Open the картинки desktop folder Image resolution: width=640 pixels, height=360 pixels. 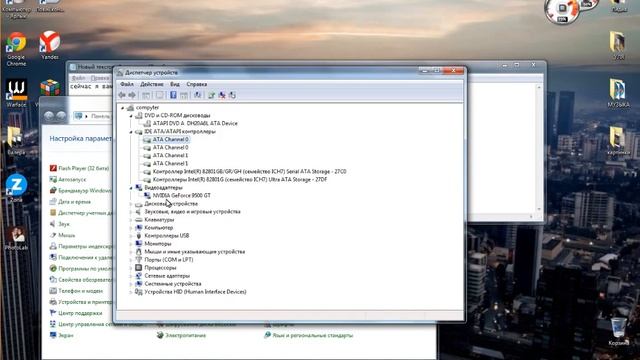coord(618,138)
